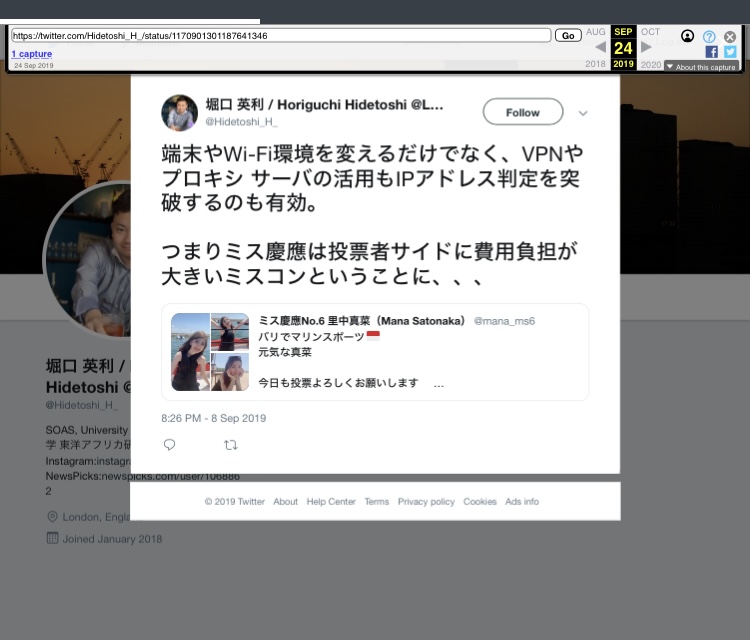This screenshot has width=750, height=640.
Task: Expand tweet options chevron menu
Action: click(x=583, y=113)
